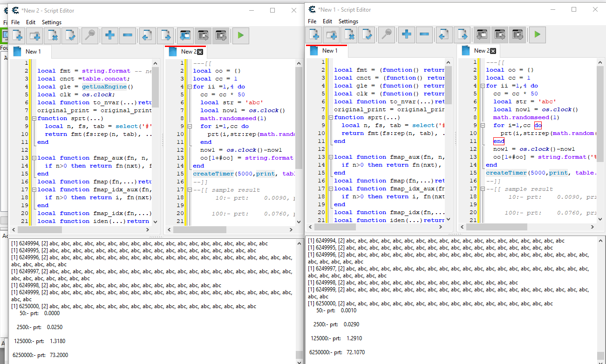The height and width of the screenshot is (364, 606).
Task: Click '2500:- prt: 0.0290' in right output
Action: pos(336,324)
